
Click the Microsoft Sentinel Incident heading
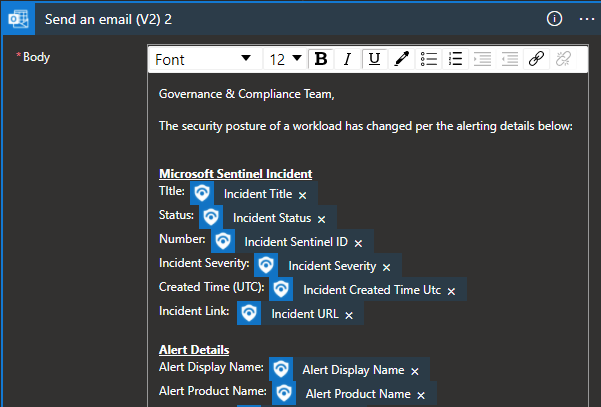click(235, 174)
